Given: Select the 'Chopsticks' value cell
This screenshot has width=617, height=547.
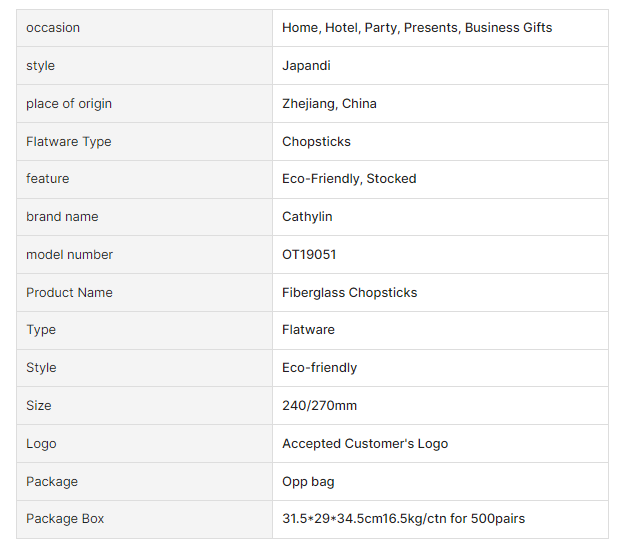Looking at the screenshot, I should click(316, 142).
